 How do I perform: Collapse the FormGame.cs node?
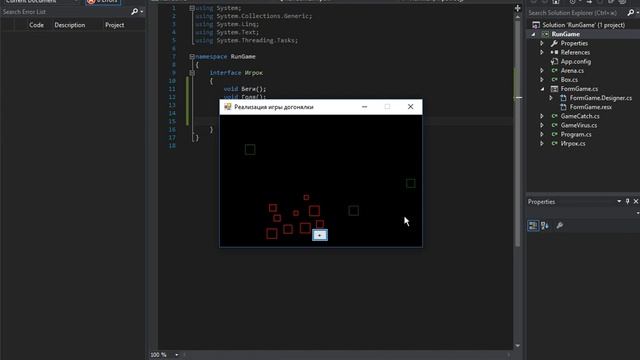point(542,89)
